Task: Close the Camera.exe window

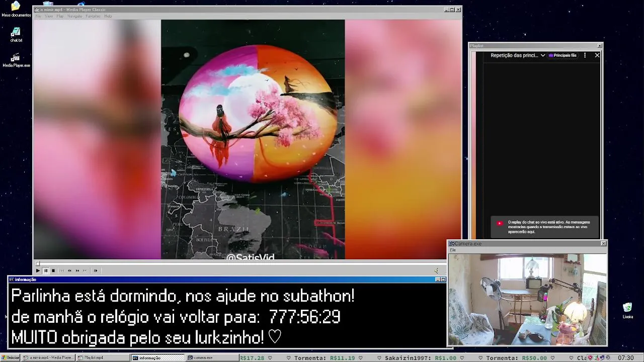Action: 603,243
